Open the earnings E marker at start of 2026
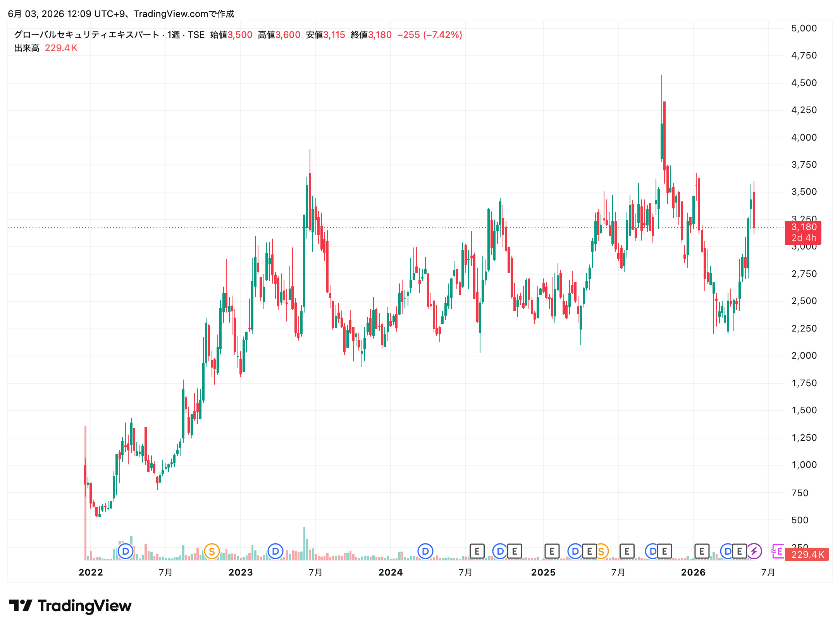The image size is (840, 629). coord(702,551)
